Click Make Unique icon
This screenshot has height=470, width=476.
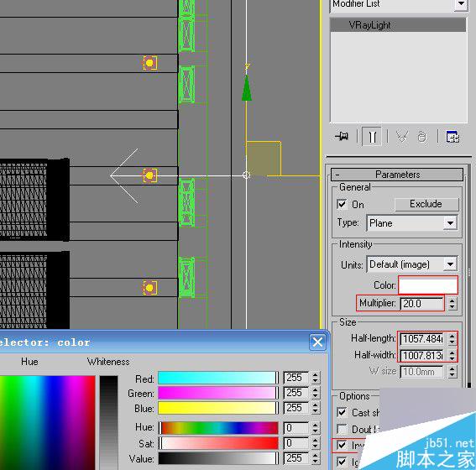402,137
